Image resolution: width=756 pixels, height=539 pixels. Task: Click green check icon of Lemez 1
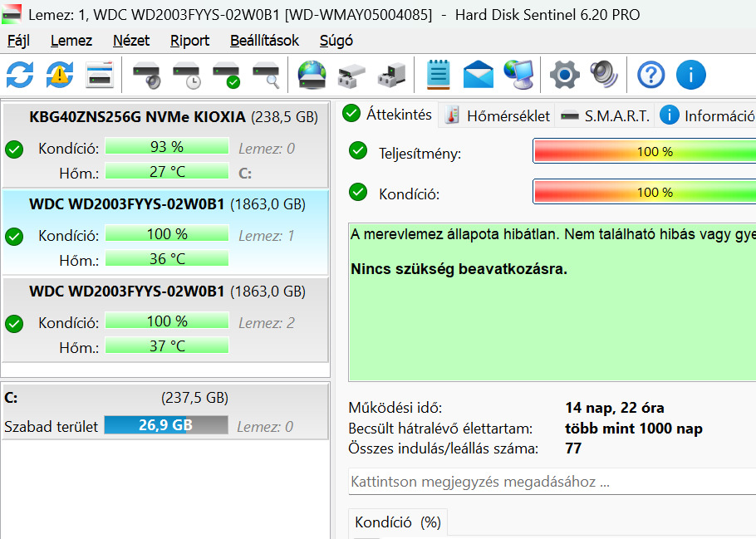click(x=14, y=237)
